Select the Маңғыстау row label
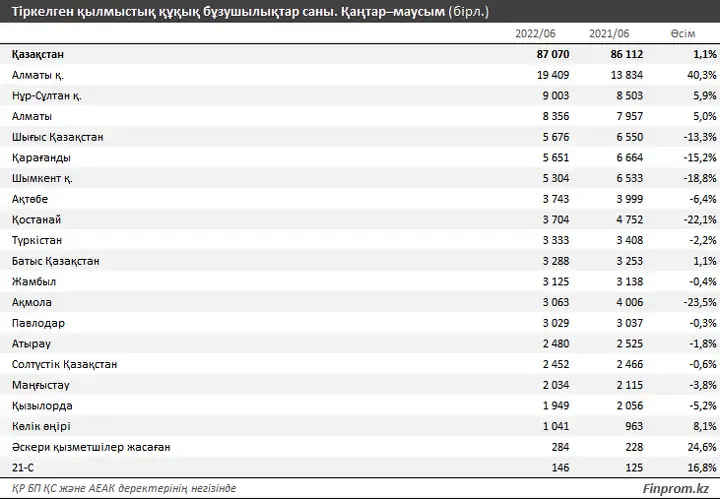The width and height of the screenshot is (720, 499). click(x=40, y=385)
